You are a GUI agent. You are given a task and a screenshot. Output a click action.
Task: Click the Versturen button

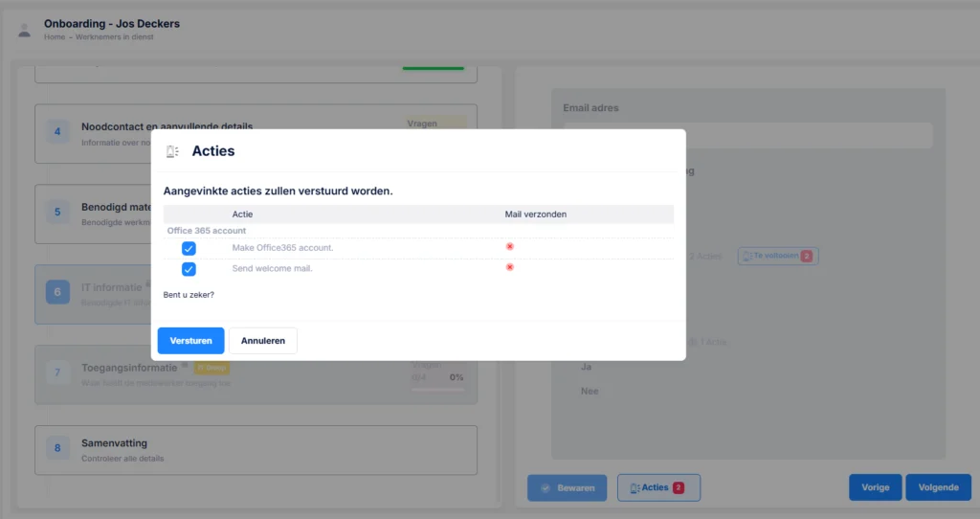(190, 341)
